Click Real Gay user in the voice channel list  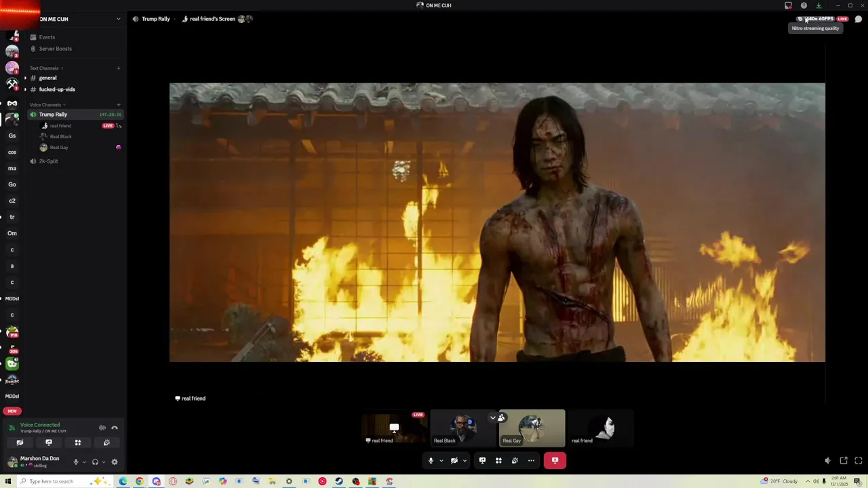click(x=59, y=148)
